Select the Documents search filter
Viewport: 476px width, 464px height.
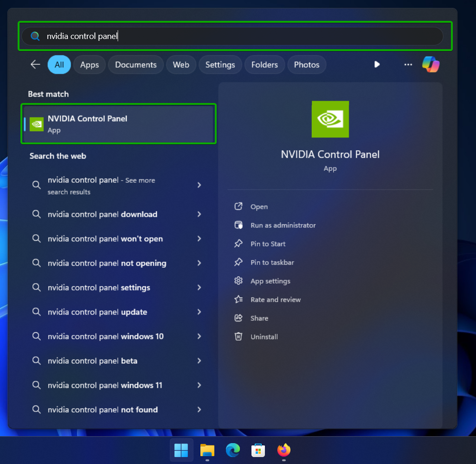(x=135, y=64)
